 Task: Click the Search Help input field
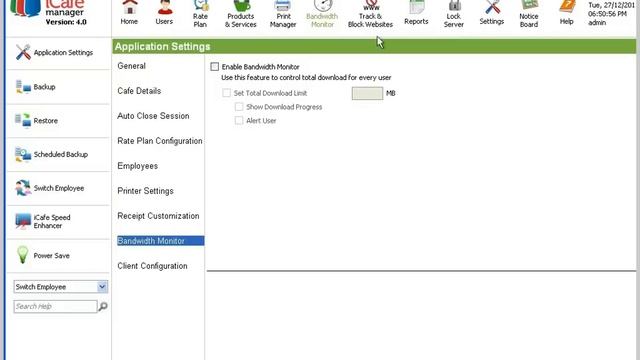[x=56, y=307]
